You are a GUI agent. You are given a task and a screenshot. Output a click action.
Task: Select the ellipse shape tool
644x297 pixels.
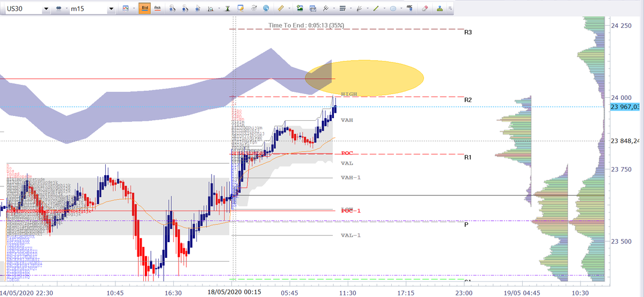pyautogui.click(x=393, y=8)
